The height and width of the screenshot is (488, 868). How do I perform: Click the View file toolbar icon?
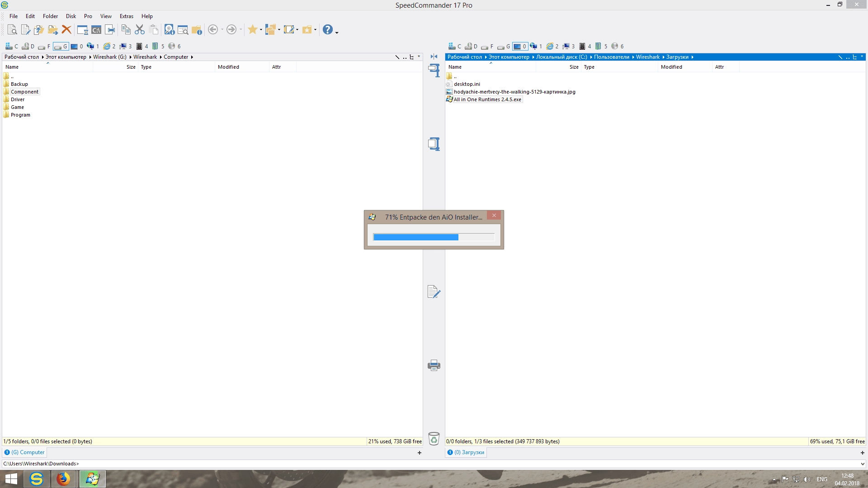coord(12,30)
